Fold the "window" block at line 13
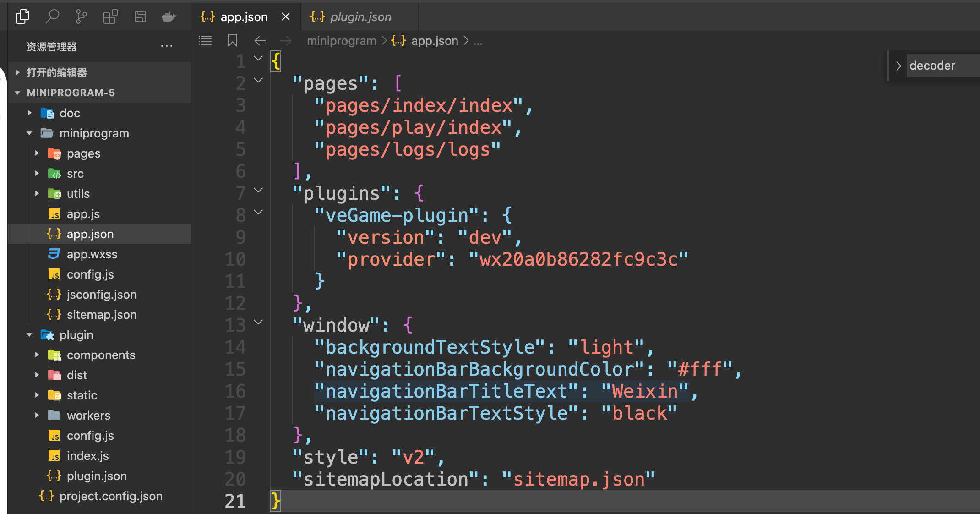The width and height of the screenshot is (980, 514). pyautogui.click(x=258, y=322)
